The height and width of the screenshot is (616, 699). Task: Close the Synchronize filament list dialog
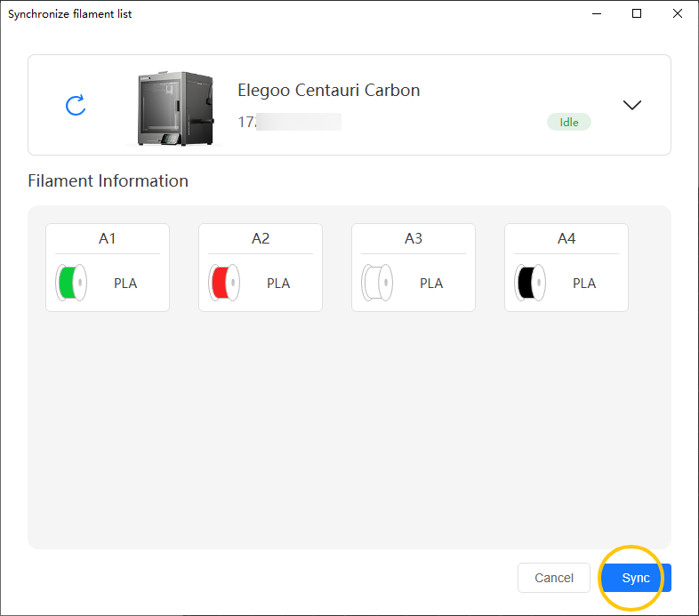(677, 14)
